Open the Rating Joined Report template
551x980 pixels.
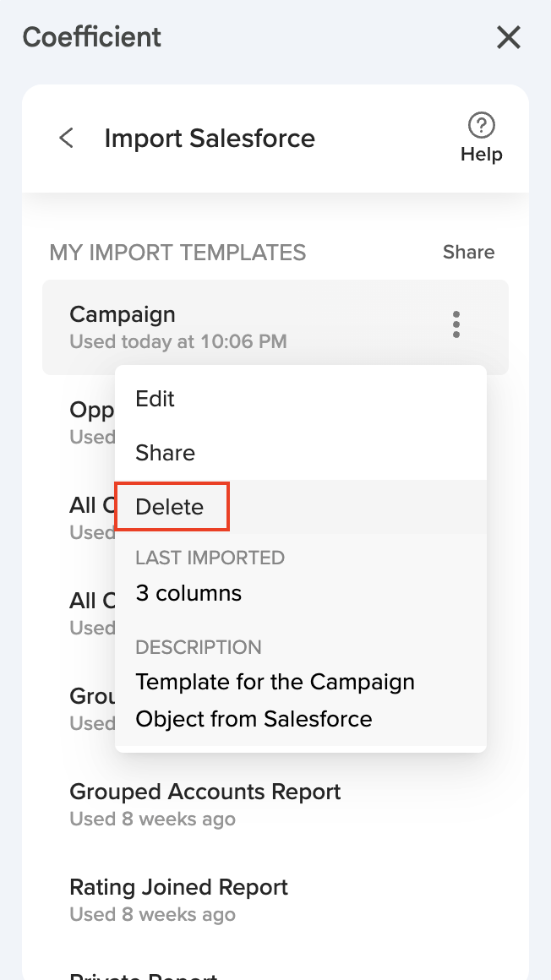point(178,888)
